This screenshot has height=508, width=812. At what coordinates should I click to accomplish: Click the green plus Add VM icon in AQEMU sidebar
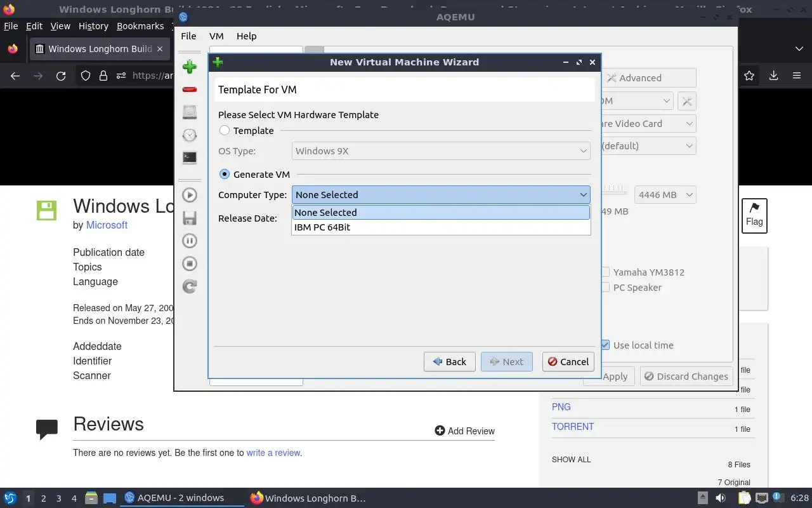(x=189, y=66)
